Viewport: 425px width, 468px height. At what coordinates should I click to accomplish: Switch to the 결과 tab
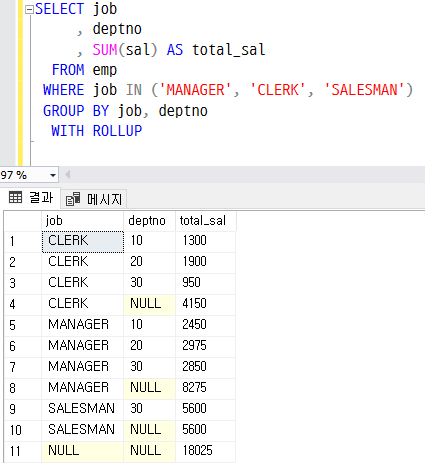pyautogui.click(x=31, y=198)
